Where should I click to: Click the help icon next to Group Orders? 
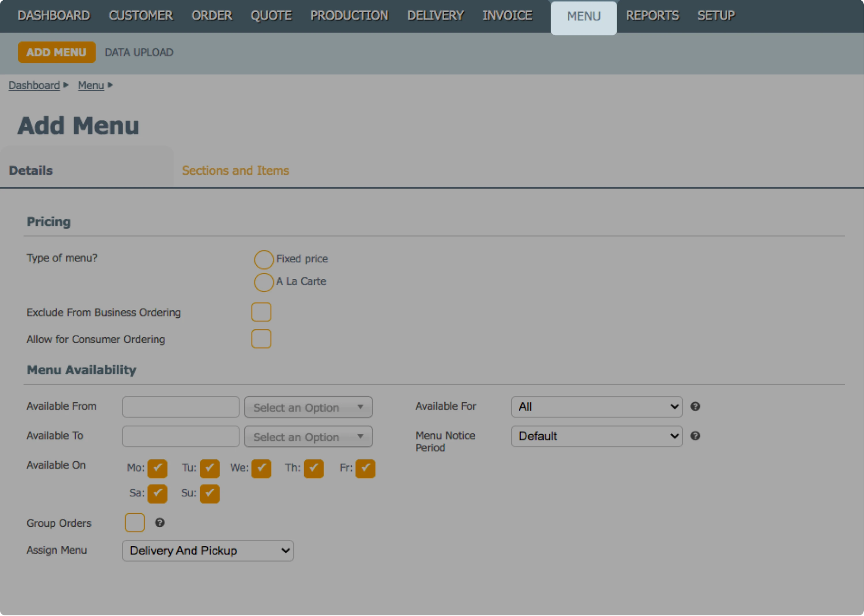pos(160,523)
